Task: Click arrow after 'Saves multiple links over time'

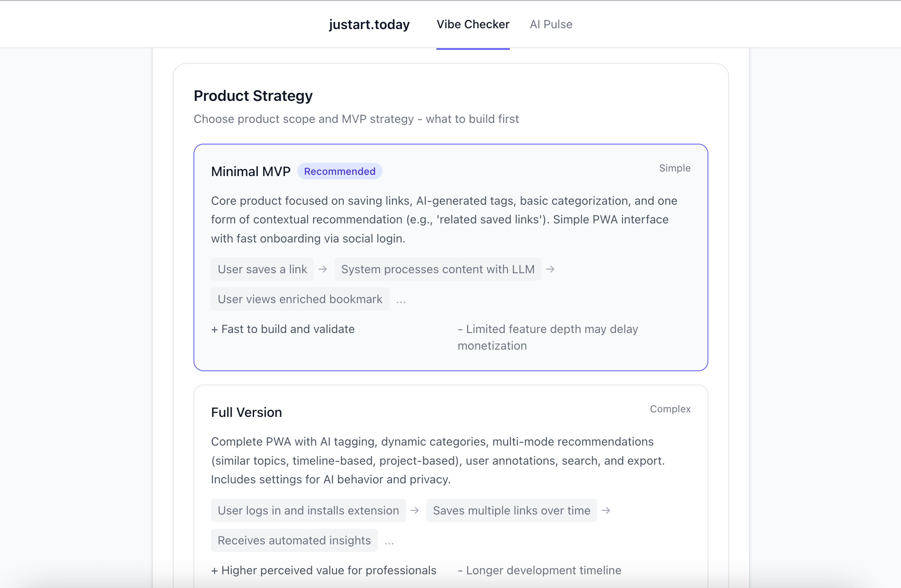Action: click(606, 511)
